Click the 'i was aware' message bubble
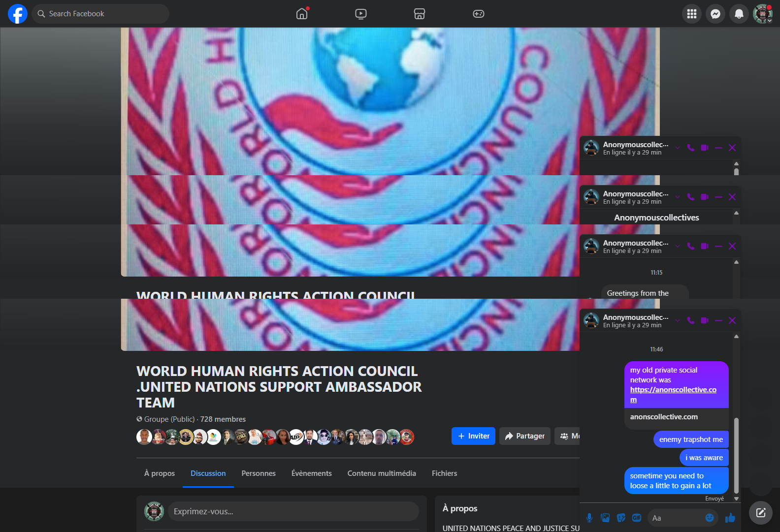The height and width of the screenshot is (532, 780). coord(704,458)
